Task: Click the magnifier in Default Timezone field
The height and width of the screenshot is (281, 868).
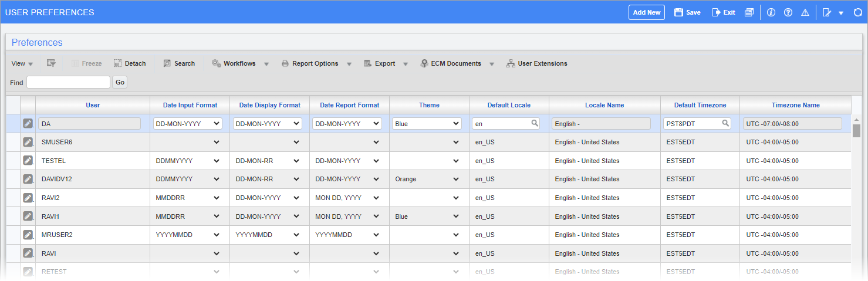Action: coord(725,123)
